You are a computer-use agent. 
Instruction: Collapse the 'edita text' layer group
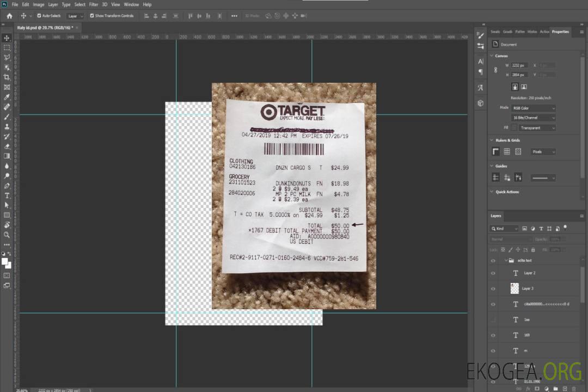point(506,260)
